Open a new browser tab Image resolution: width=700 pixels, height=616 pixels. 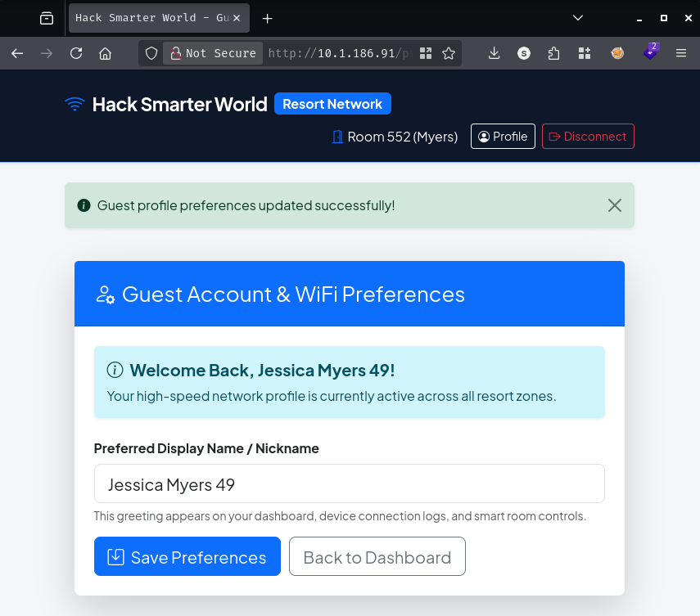[267, 18]
